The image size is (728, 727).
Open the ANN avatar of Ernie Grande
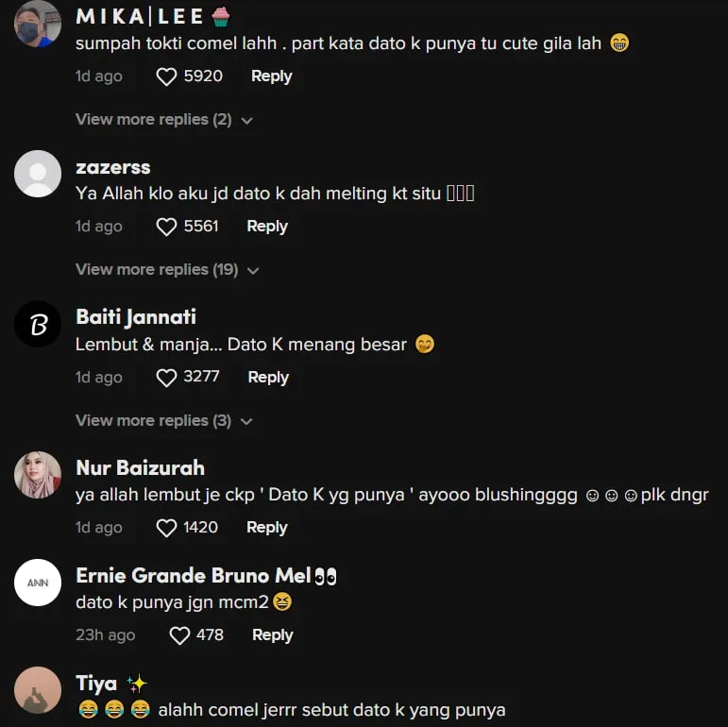tap(38, 583)
